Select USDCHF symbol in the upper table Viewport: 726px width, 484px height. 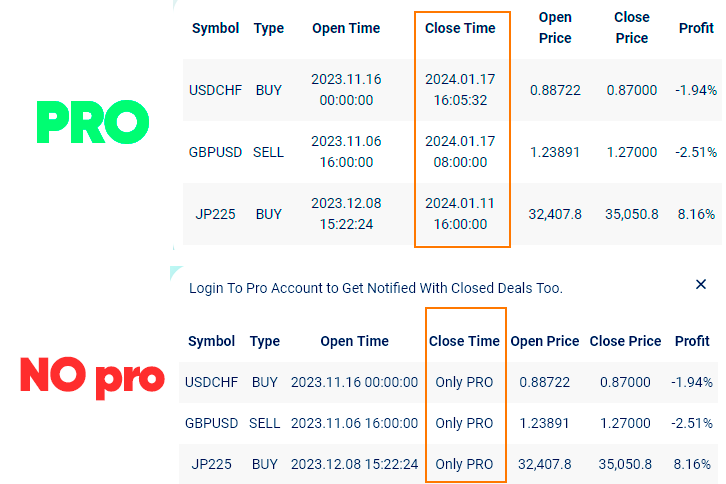click(x=215, y=90)
